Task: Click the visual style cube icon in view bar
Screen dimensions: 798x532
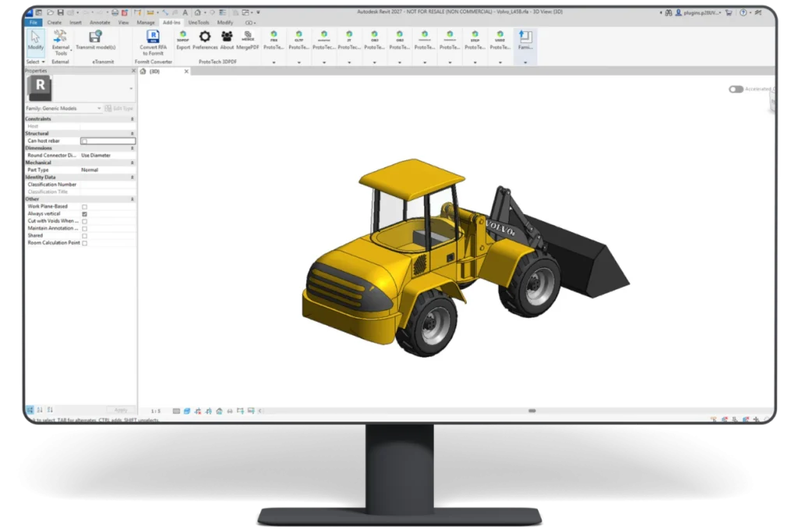Action: click(187, 411)
